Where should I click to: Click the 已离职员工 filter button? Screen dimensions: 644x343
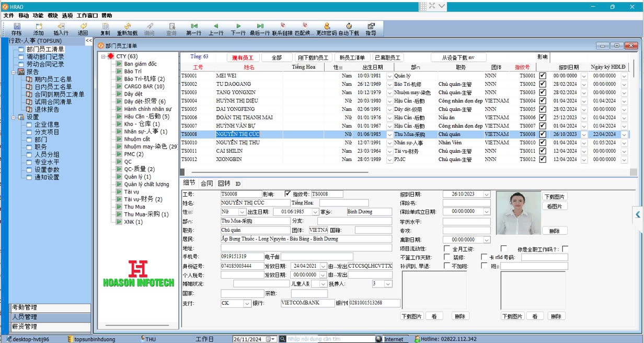pos(387,58)
